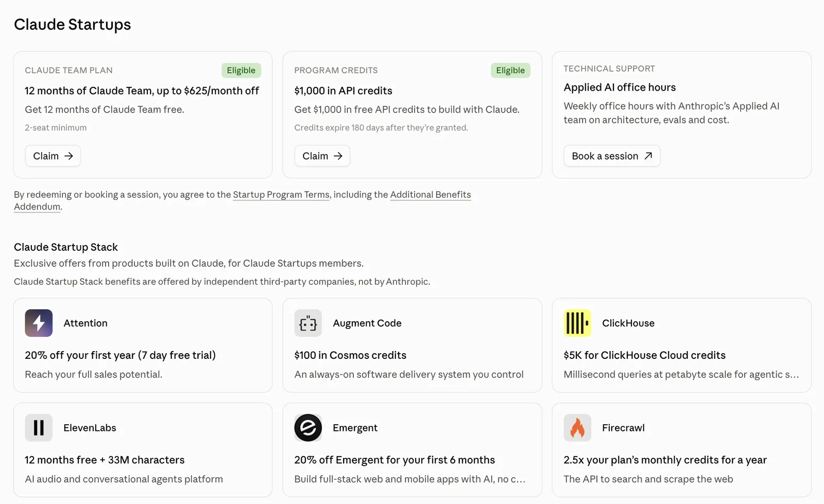Image resolution: width=824 pixels, height=504 pixels.
Task: Click the 'PROGRAM CREDITS' label
Action: (336, 71)
